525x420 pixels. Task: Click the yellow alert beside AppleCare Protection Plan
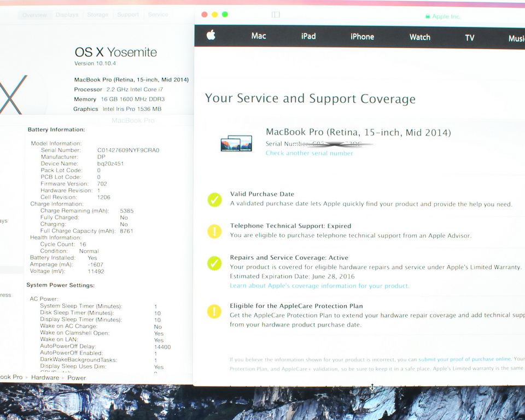(x=214, y=311)
